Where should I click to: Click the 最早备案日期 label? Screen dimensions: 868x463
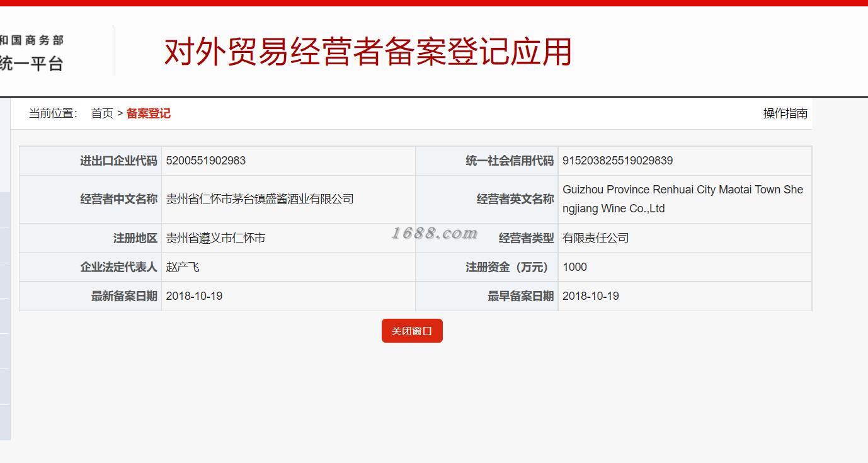tap(521, 296)
